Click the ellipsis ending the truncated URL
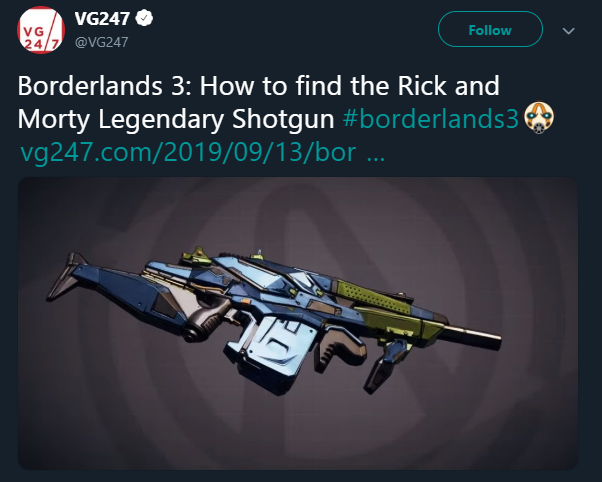 tap(376, 157)
